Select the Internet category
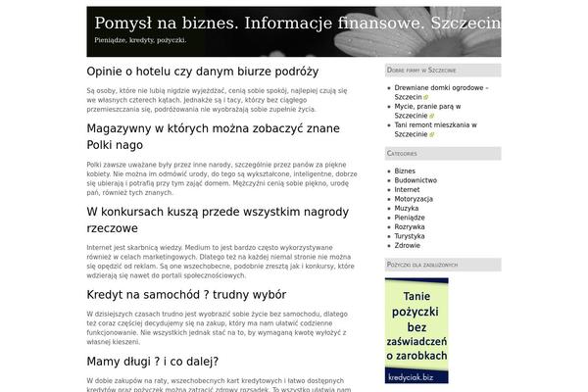The width and height of the screenshot is (588, 392). click(407, 190)
